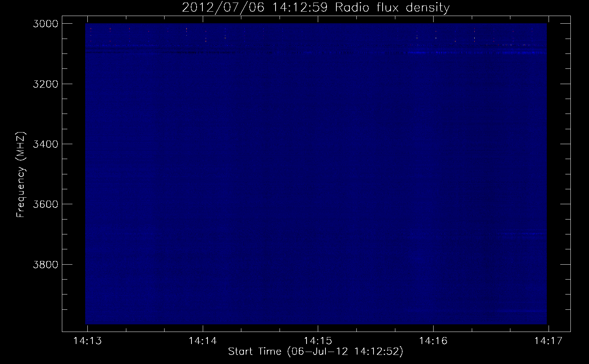This screenshot has height=364, width=589.
Task: Select the 'Frequency (MHZ)' y-axis label
Action: [x=21, y=175]
